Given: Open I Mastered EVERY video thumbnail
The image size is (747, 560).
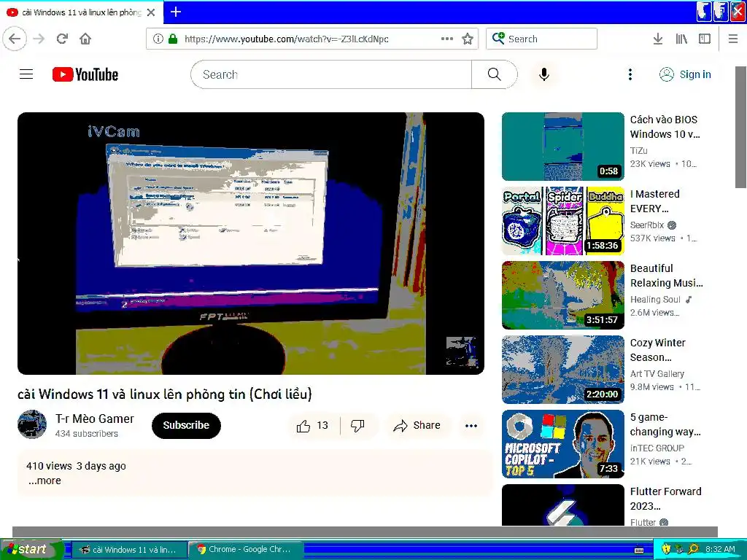Looking at the screenshot, I should 562,221.
